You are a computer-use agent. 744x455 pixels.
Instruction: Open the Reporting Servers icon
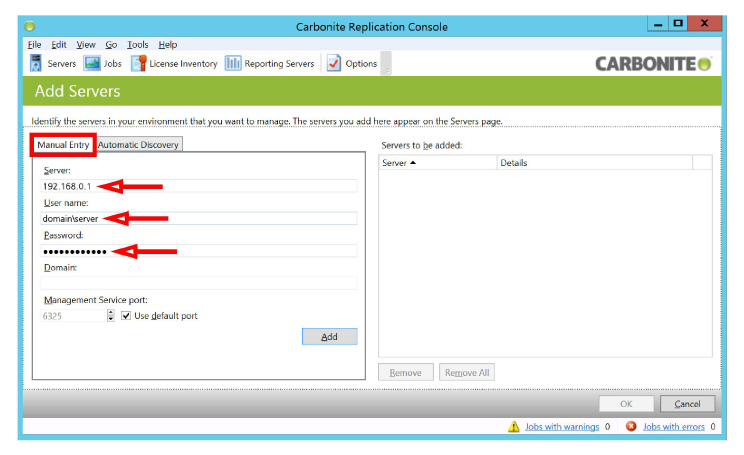[x=233, y=63]
